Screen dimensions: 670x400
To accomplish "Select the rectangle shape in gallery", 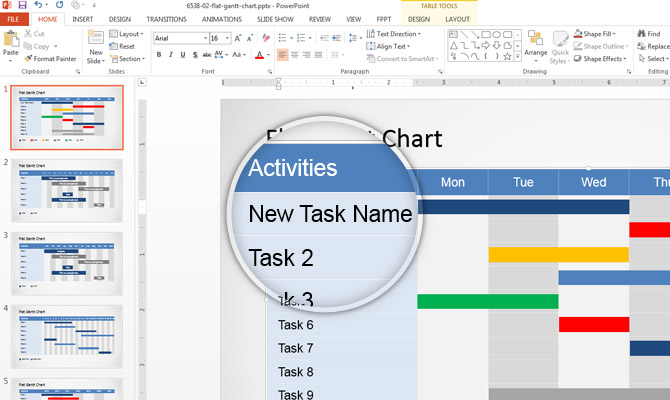I will pyautogui.click(x=486, y=34).
